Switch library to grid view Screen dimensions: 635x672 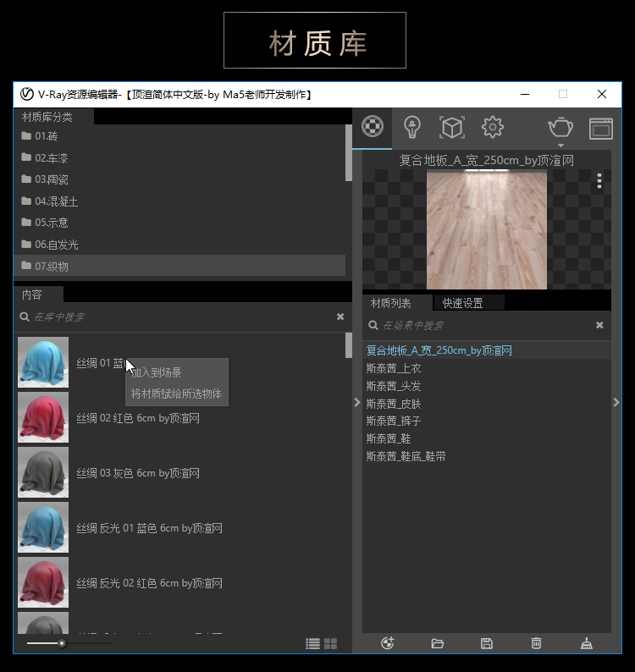pyautogui.click(x=330, y=644)
